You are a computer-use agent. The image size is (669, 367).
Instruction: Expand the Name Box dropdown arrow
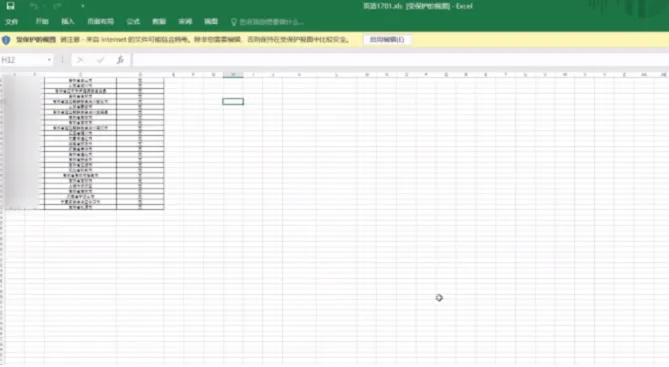tap(49, 60)
